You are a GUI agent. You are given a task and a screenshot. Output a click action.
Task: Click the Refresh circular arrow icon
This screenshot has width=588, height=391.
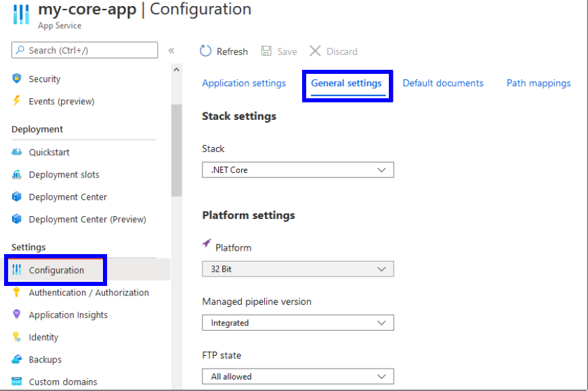click(205, 51)
